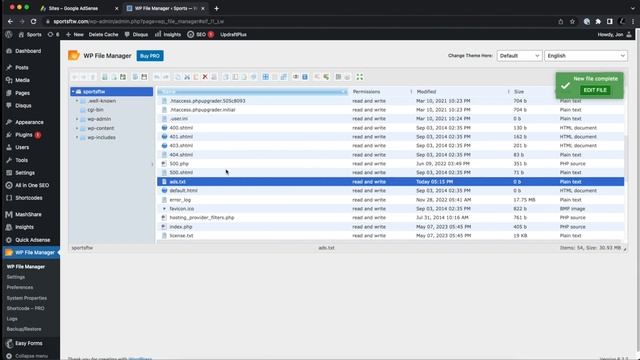Screen dimensions: 640x360
Task: Click the Forward navigation toolbar icon
Action: click(84, 77)
